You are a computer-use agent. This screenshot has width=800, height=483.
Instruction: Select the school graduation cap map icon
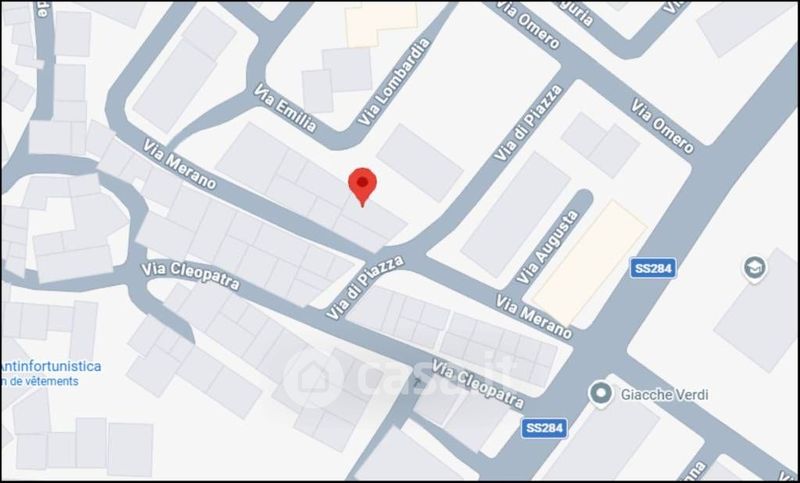click(755, 269)
